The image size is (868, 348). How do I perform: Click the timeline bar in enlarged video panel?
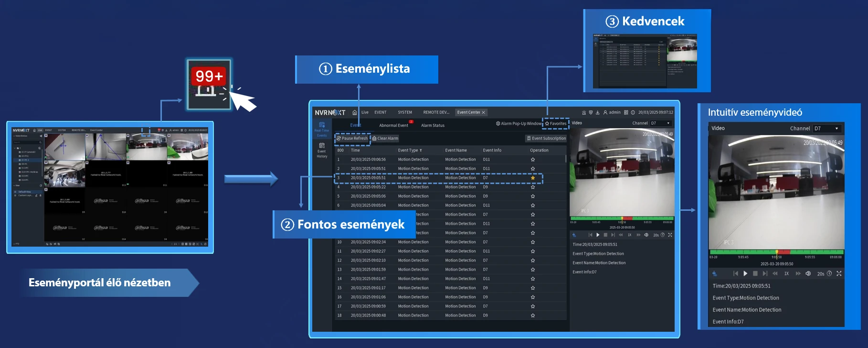coord(776,252)
